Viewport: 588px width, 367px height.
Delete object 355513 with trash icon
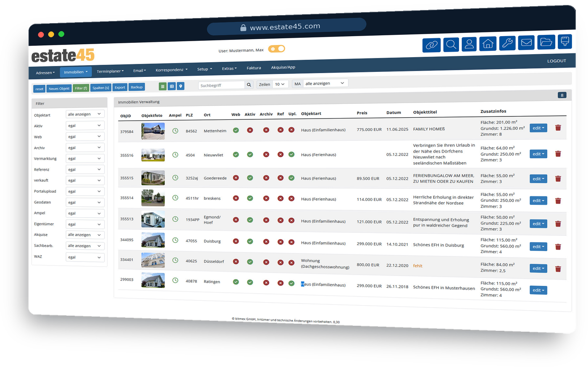pos(558,224)
